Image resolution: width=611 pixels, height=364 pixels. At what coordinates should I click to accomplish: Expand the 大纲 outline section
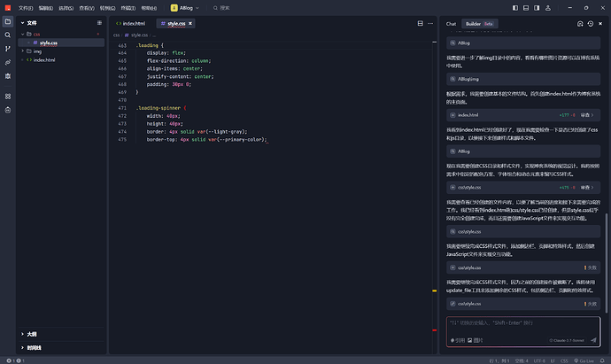pyautogui.click(x=62, y=334)
